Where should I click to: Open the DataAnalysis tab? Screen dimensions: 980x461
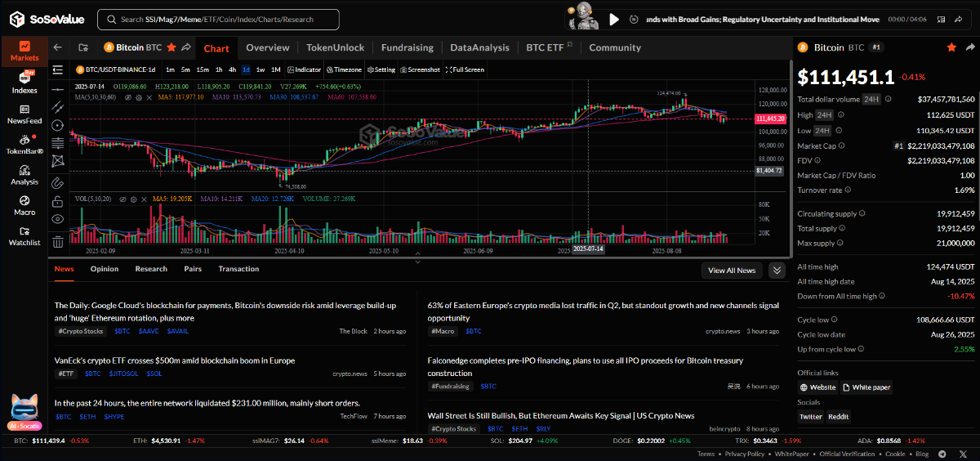479,48
